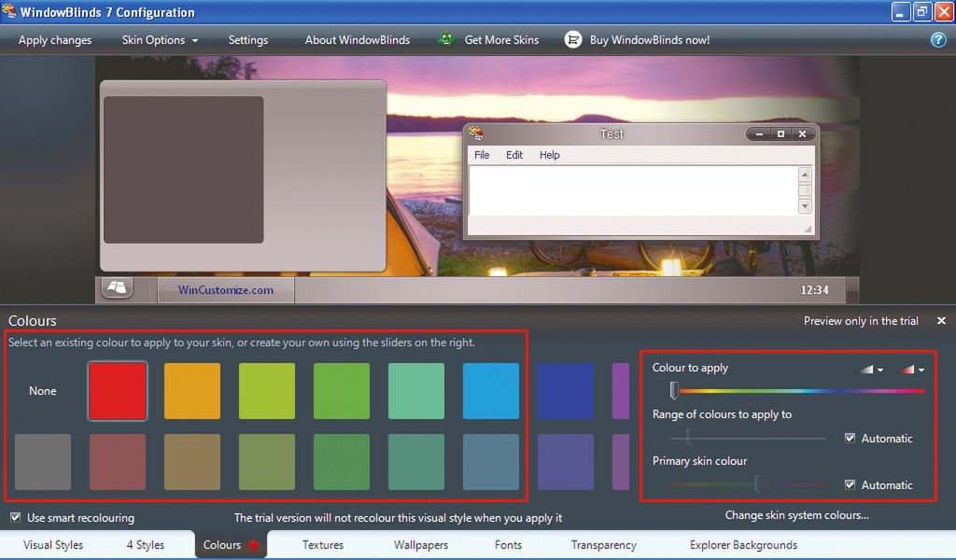The height and width of the screenshot is (560, 956).
Task: Click the 12:34 clock in preview taskbar
Action: (814, 290)
